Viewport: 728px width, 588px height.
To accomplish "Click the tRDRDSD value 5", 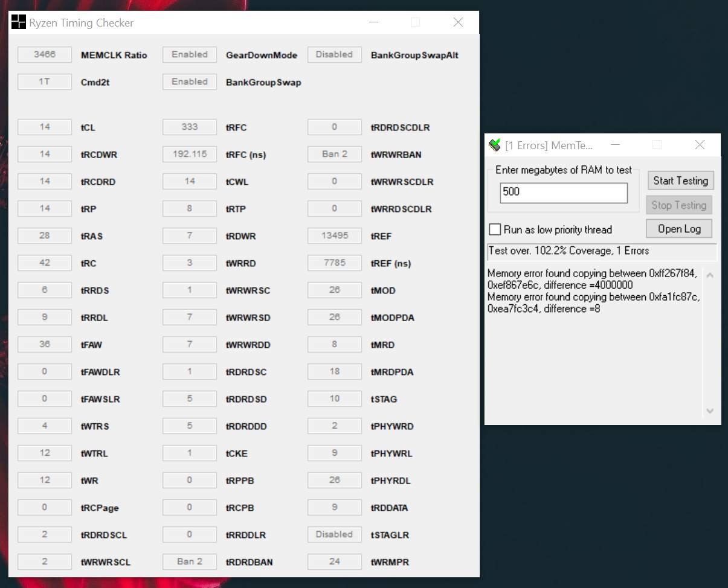I will tap(190, 398).
